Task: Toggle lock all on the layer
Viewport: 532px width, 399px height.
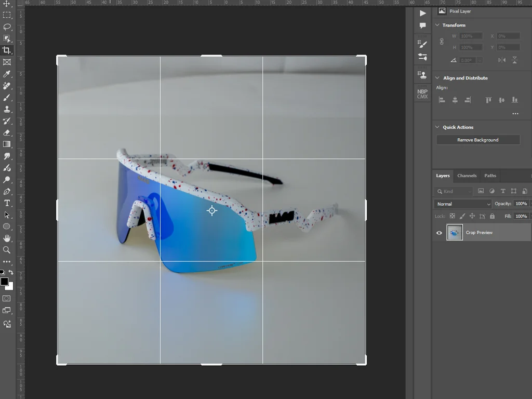Action: tap(492, 216)
